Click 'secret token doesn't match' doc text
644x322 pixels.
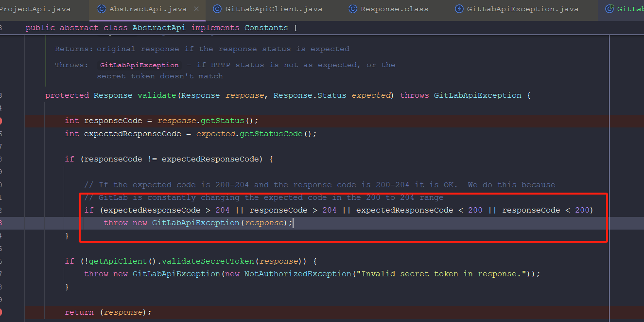tap(160, 76)
